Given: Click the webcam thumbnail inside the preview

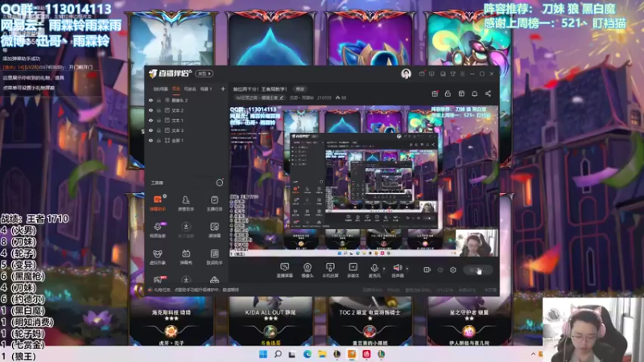Looking at the screenshot, I should click(477, 243).
